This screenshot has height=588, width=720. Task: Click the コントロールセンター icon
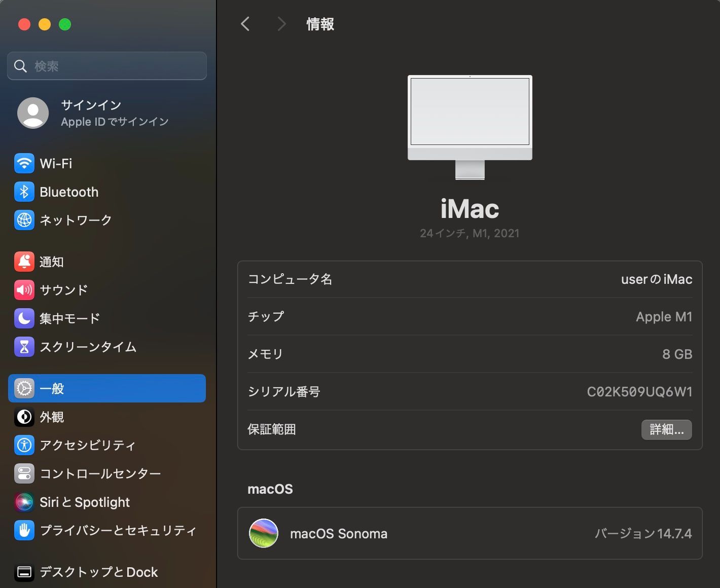point(24,473)
